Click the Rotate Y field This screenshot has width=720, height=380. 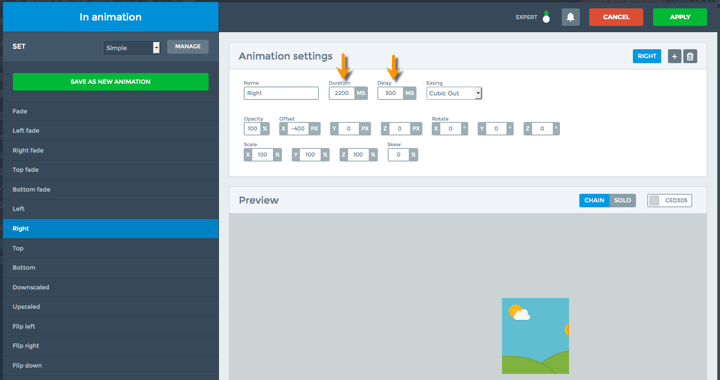[x=496, y=129]
